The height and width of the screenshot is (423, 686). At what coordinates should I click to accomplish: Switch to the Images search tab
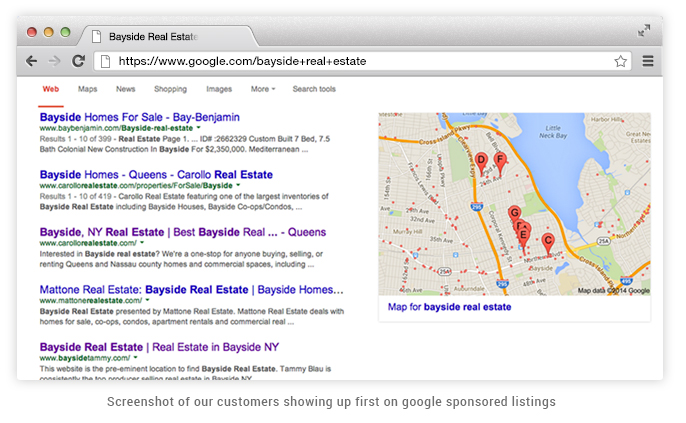click(x=219, y=89)
